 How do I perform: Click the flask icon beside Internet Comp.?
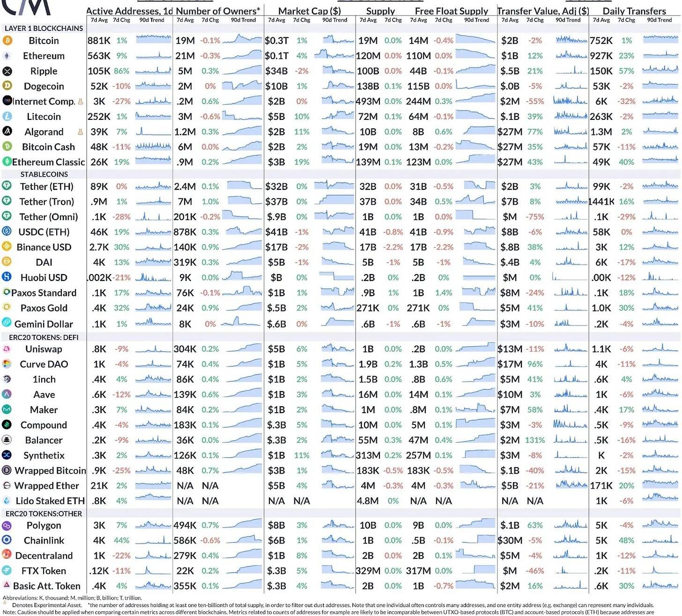[x=80, y=101]
